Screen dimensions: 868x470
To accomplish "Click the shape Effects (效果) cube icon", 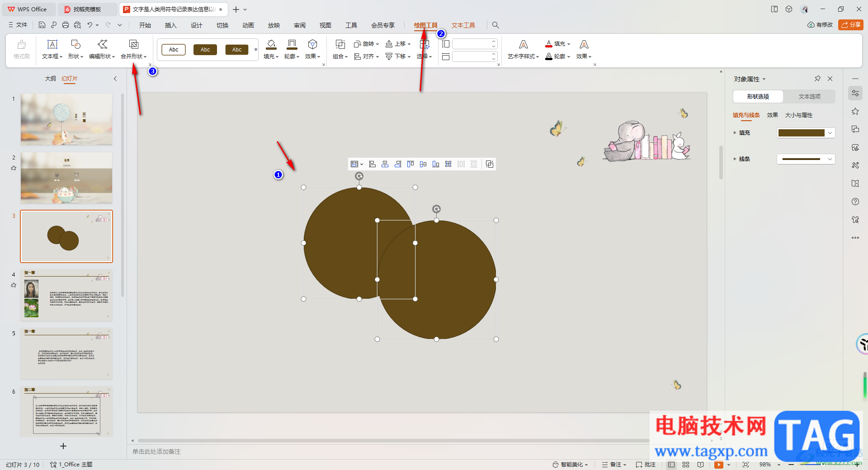I will 312,44.
